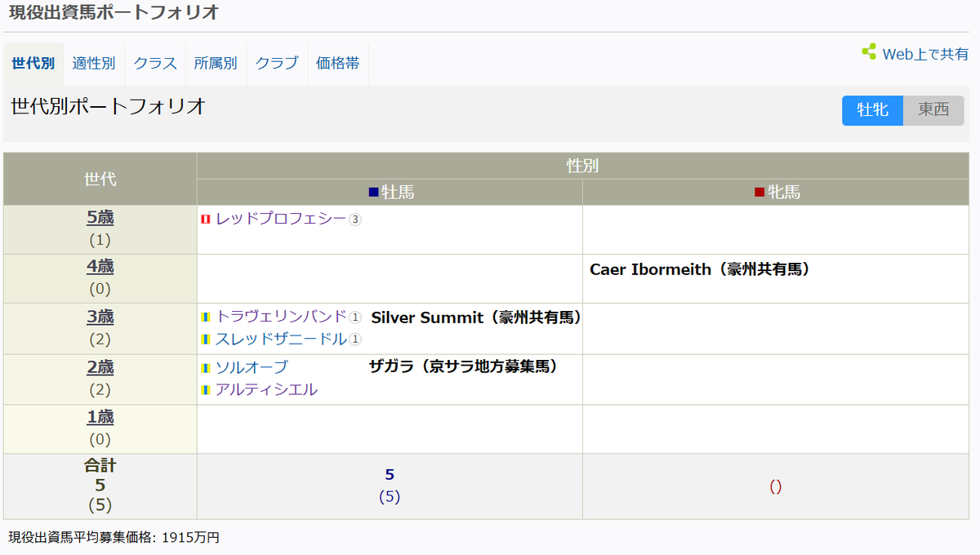Click club color icon beside ソルオーブ
980x555 pixels.
click(x=207, y=367)
